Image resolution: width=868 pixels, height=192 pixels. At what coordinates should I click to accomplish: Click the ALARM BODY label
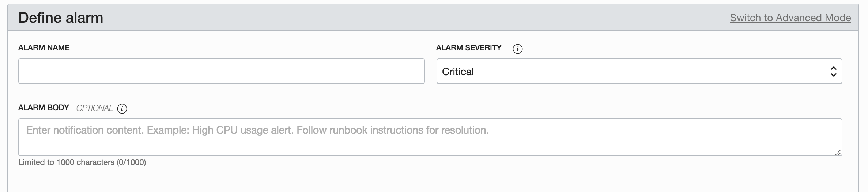(x=44, y=108)
